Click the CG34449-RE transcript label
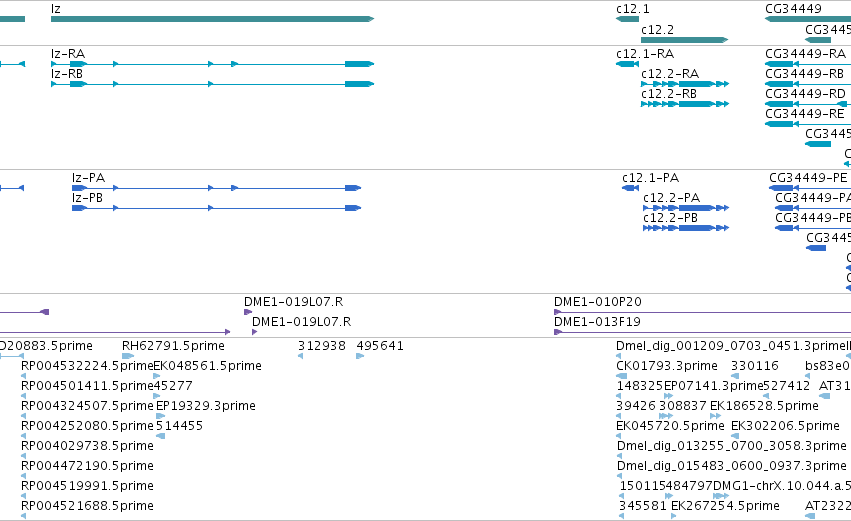 coord(805,114)
